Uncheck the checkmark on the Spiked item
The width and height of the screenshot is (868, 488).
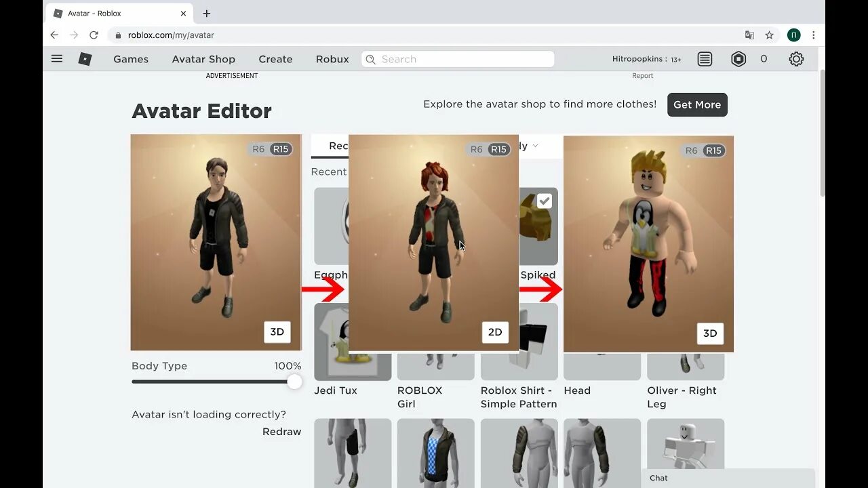(x=545, y=201)
